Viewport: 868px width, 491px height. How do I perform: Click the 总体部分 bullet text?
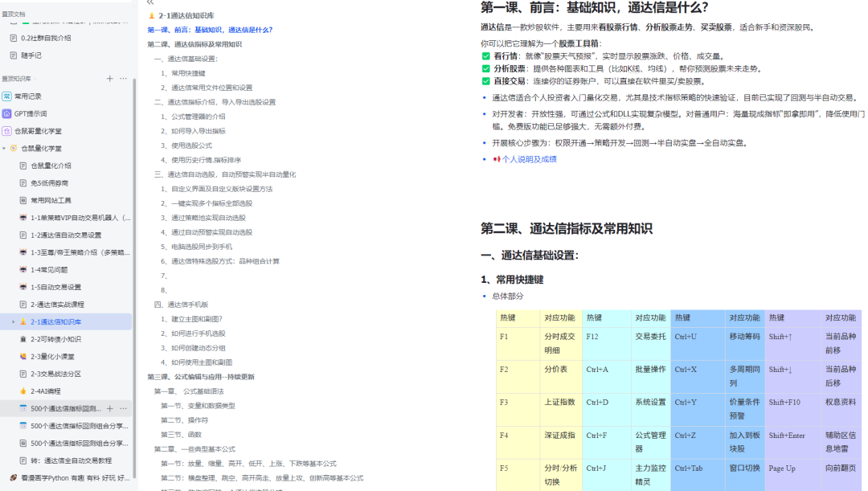508,297
